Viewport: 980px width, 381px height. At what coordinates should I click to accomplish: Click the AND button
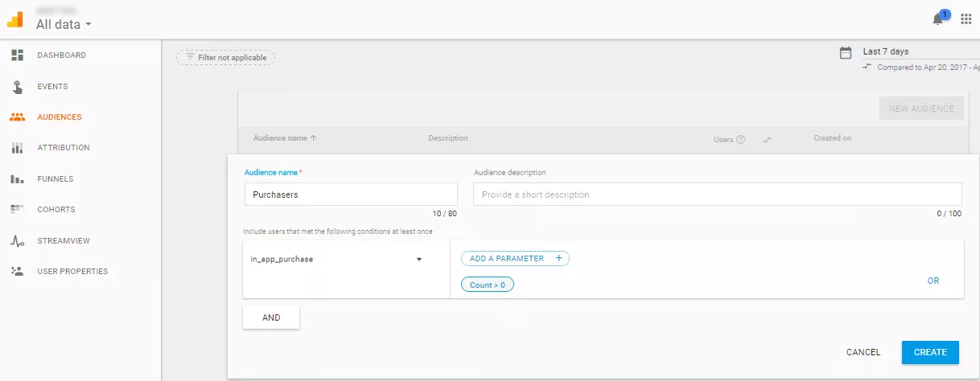pyautogui.click(x=271, y=317)
